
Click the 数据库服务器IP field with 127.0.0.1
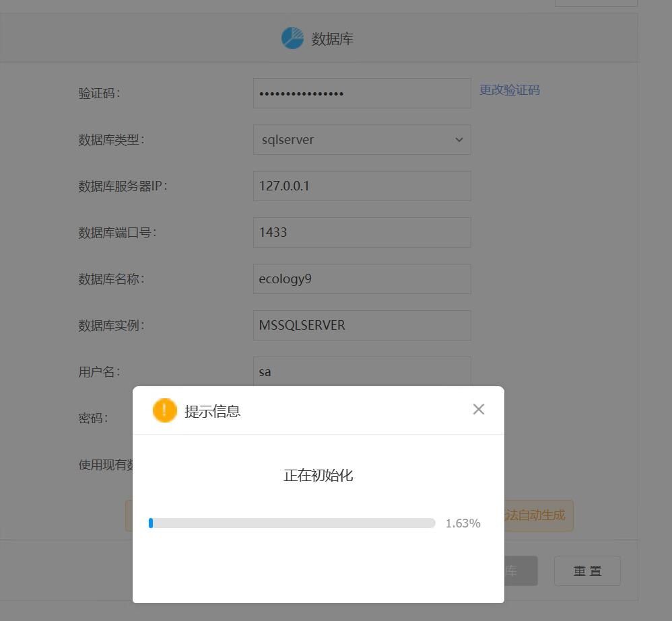tap(362, 186)
